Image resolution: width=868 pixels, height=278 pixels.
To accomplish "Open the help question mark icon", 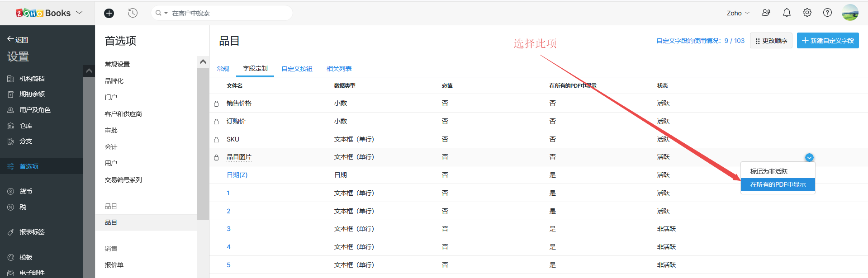I will click(827, 13).
